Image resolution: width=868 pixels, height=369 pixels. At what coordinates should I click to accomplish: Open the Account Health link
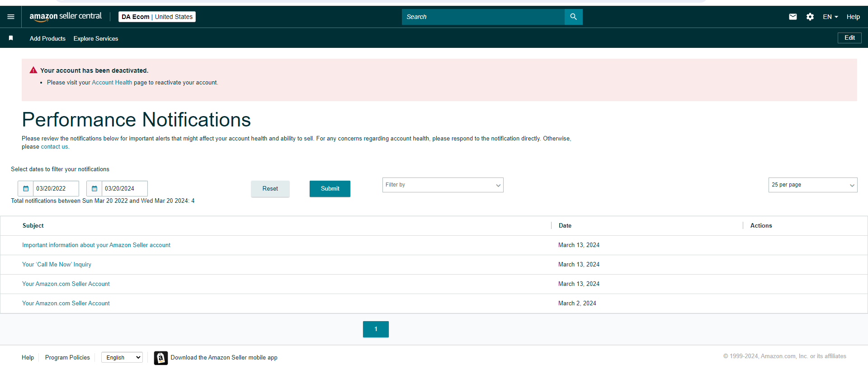coord(112,83)
